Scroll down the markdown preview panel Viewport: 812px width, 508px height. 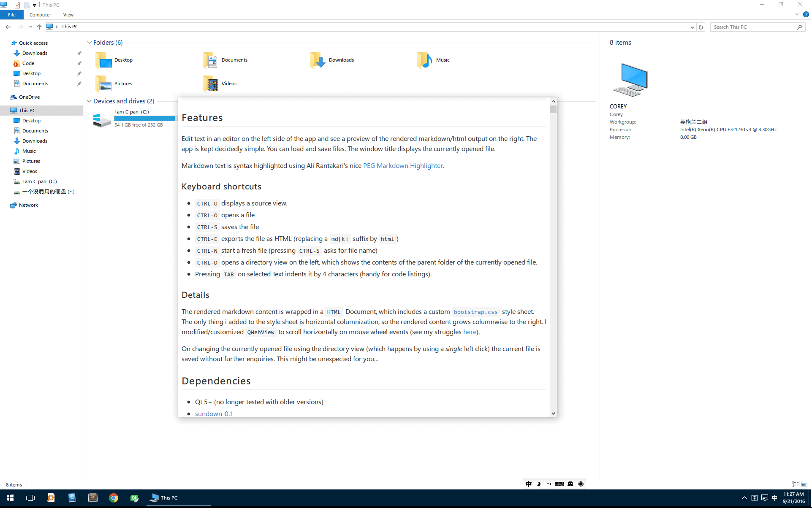(553, 413)
